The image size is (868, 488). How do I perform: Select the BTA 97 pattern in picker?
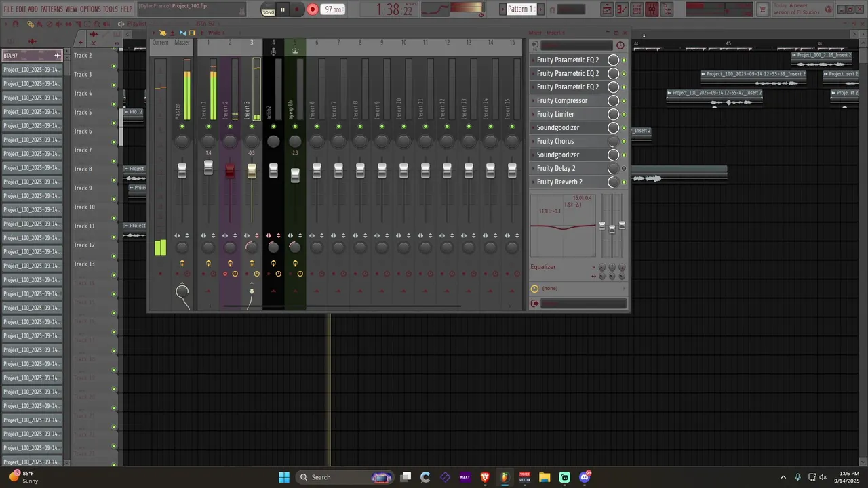click(x=32, y=56)
